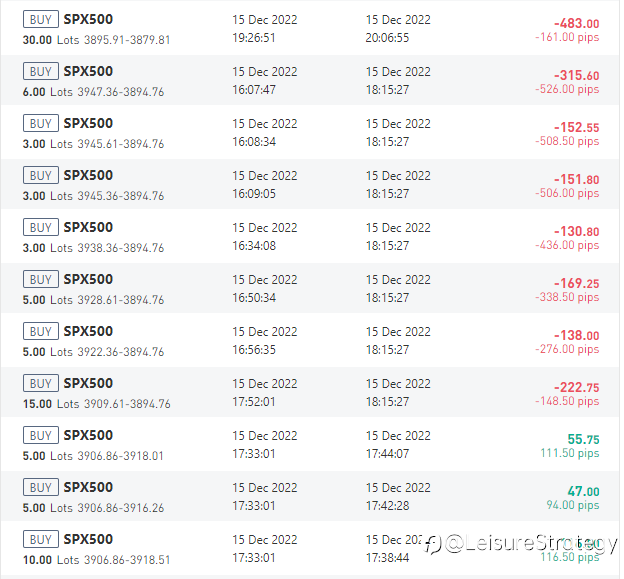Image resolution: width=624 pixels, height=579 pixels.
Task: Click the -222.75 loss amount
Action: 576,388
